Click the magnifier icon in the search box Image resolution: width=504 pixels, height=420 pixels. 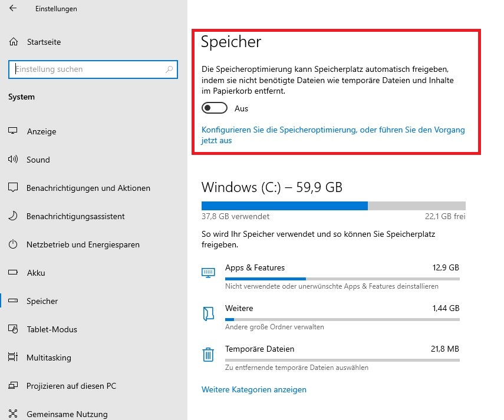tap(169, 70)
